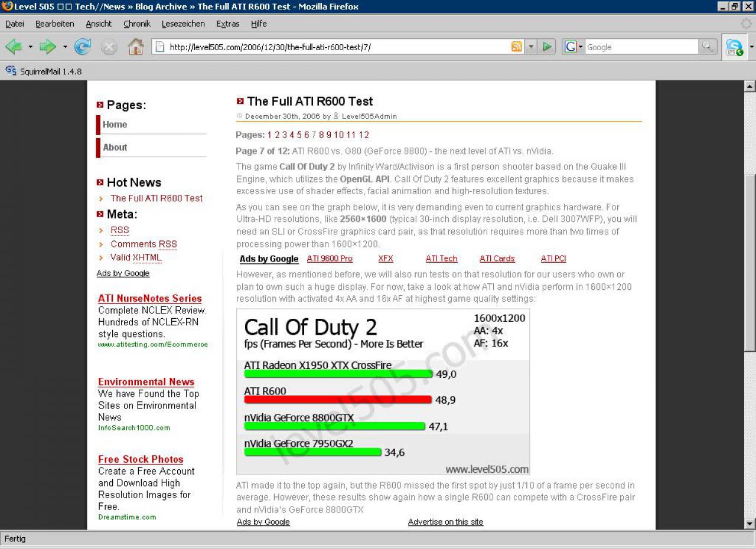This screenshot has height=549, width=756.
Task: Click the green Back arrow button
Action: [13, 47]
